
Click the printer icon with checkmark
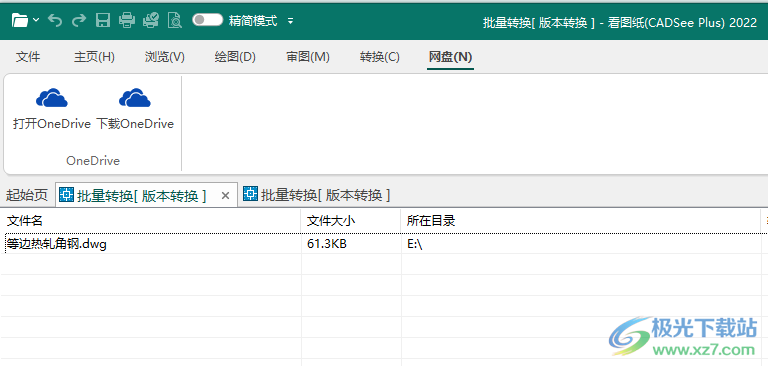tap(151, 21)
